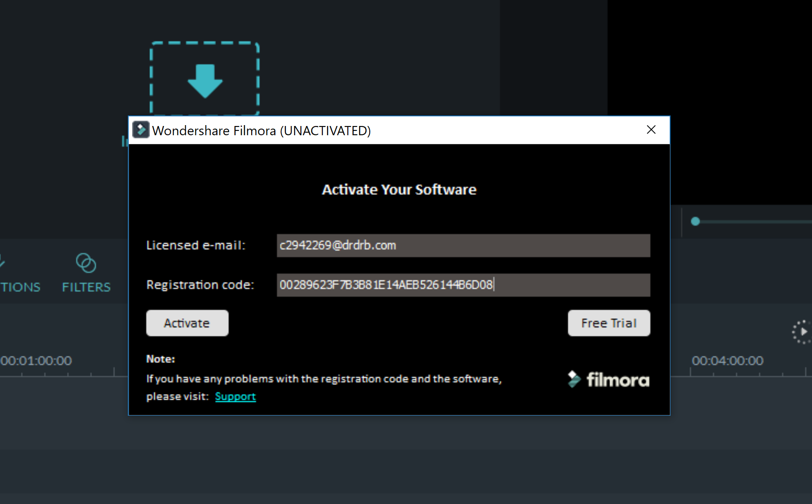This screenshot has height=504, width=812.
Task: Click into the Registration code field
Action: pyautogui.click(x=463, y=285)
